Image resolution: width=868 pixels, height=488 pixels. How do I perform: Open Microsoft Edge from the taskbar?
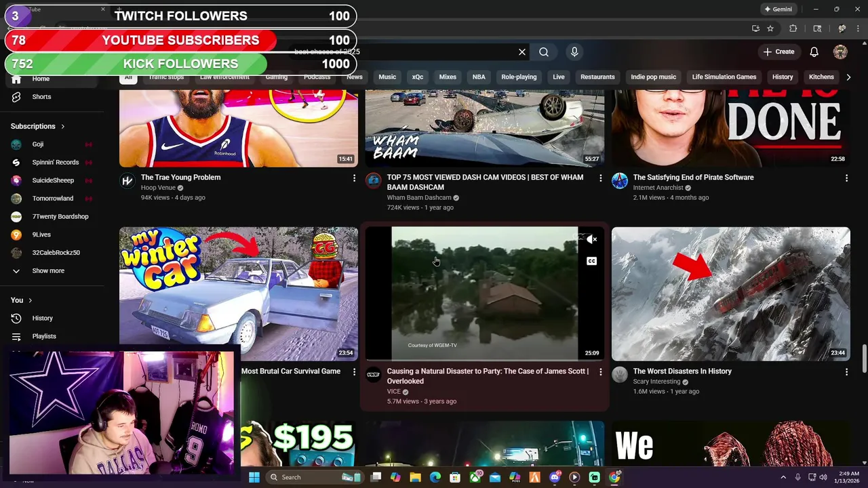click(x=435, y=477)
